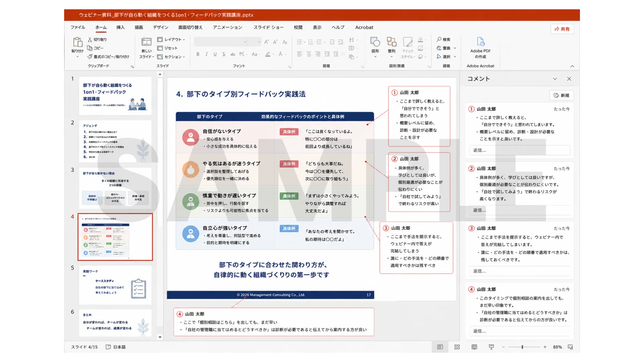644x362 pixels.
Task: Open the ファイル menu tab
Action: pyautogui.click(x=77, y=27)
